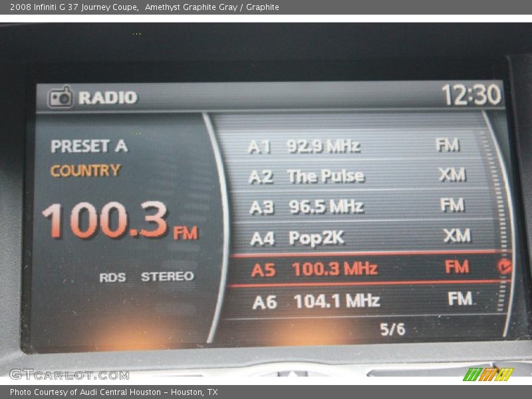The height and width of the screenshot is (399, 532).
Task: Tap the FM band label on A6 row
Action: (x=460, y=299)
